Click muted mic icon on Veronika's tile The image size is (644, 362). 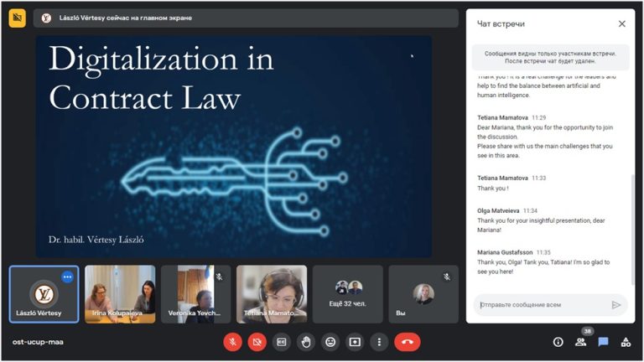(220, 277)
